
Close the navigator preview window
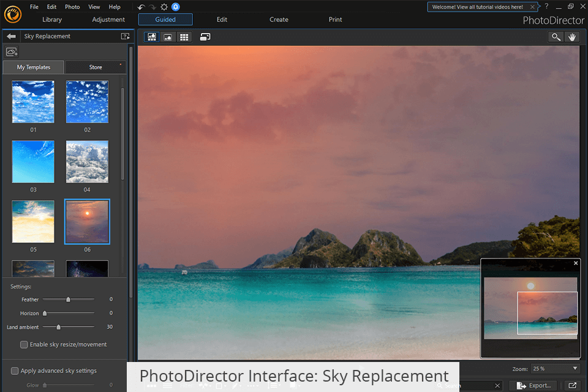tap(576, 263)
